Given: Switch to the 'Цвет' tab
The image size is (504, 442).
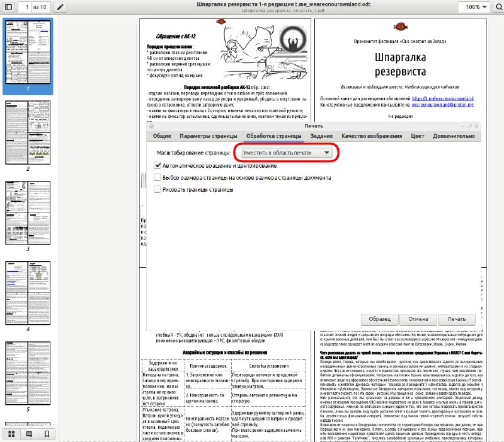Looking at the screenshot, I should click(x=418, y=136).
